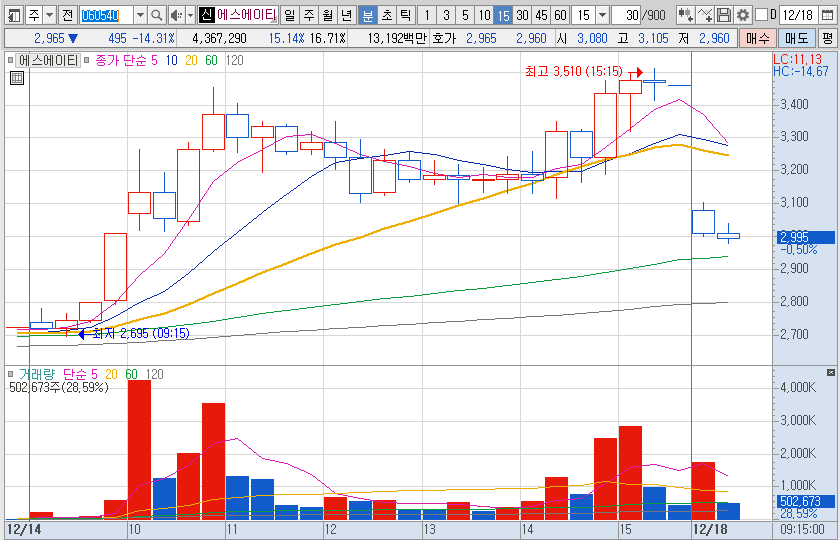Screen dimensions: 840x540
Task: Click the -14.31% change rate
Action: 154,39
